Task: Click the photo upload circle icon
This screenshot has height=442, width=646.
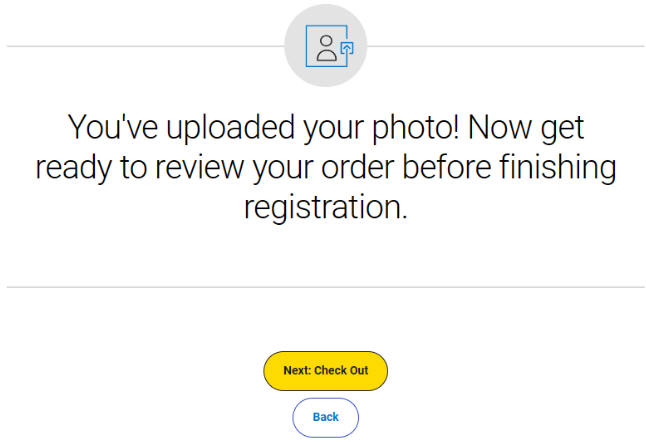Action: tap(325, 46)
